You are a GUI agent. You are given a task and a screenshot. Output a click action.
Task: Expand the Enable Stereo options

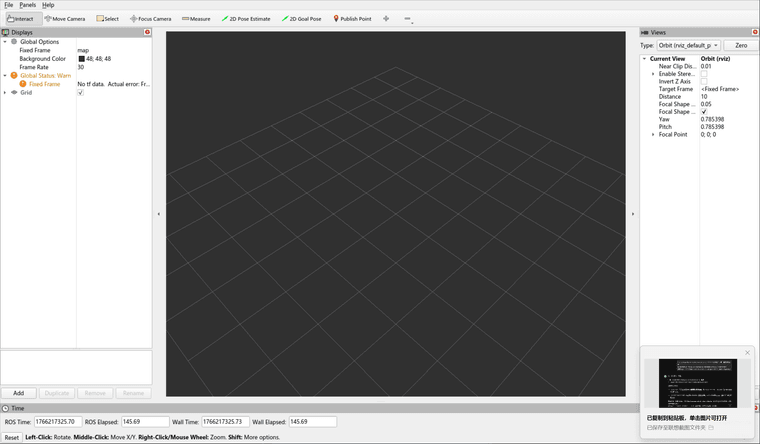click(x=653, y=74)
